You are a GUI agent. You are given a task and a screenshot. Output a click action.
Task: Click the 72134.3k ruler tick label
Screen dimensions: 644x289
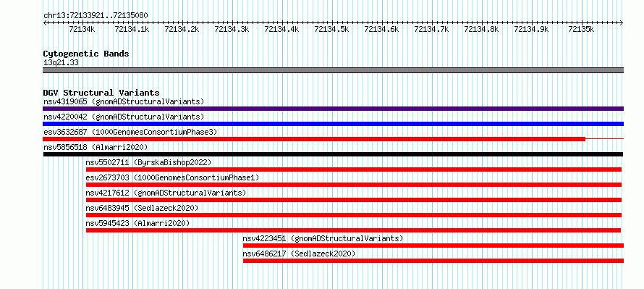[232, 29]
